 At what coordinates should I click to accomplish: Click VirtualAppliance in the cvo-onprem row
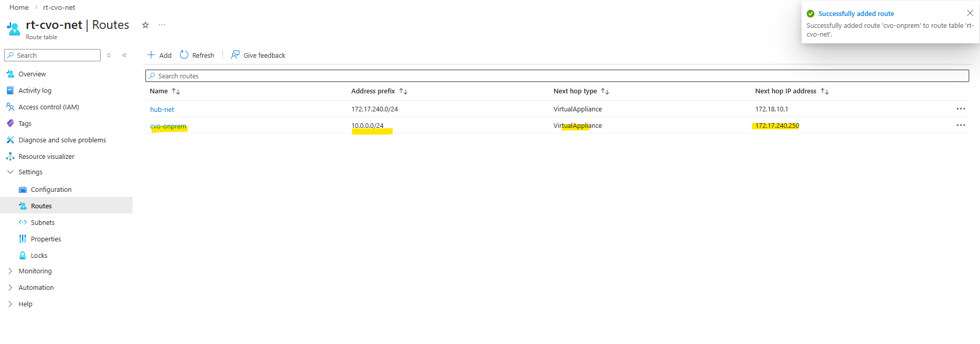tap(578, 126)
